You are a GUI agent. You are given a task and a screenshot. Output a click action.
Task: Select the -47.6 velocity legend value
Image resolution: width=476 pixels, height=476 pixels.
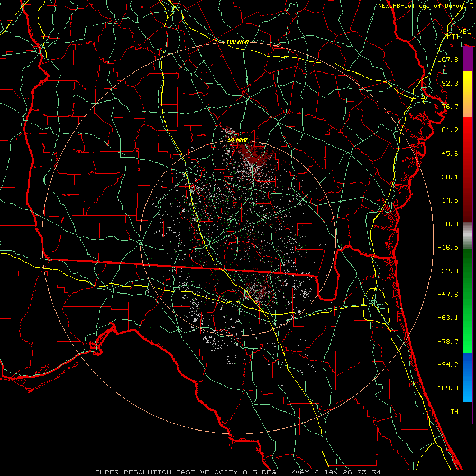click(x=448, y=295)
